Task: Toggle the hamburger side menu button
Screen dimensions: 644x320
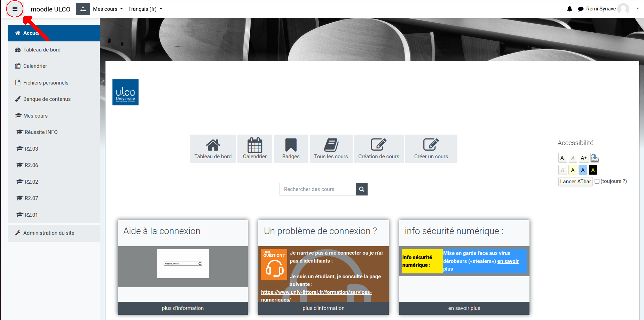Action: pos(15,9)
